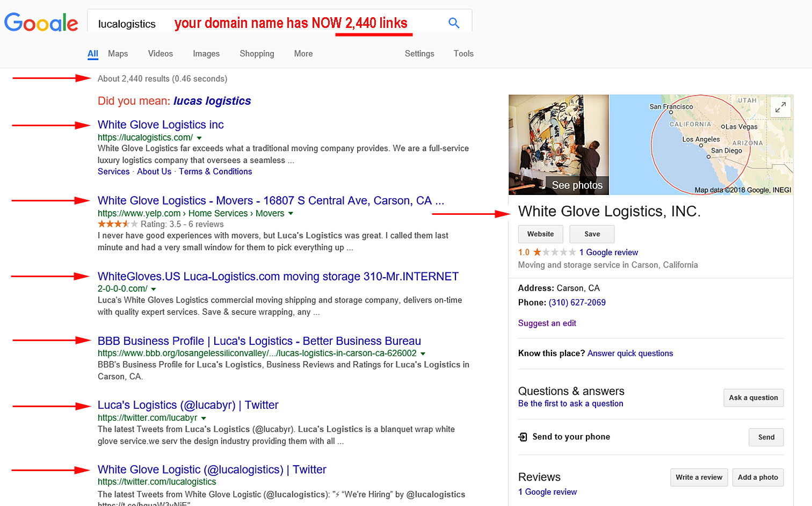
Task: Open the More search options menu
Action: [x=303, y=54]
